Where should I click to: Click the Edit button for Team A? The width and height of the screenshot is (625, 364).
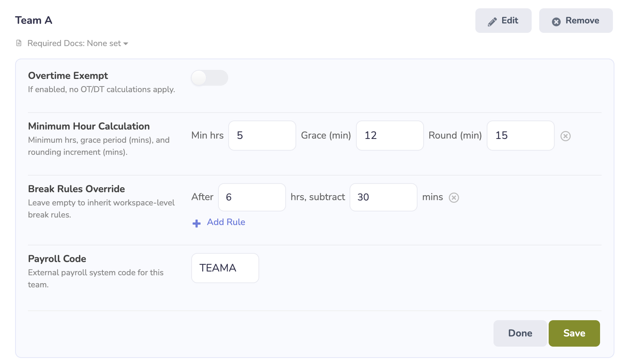pyautogui.click(x=503, y=21)
